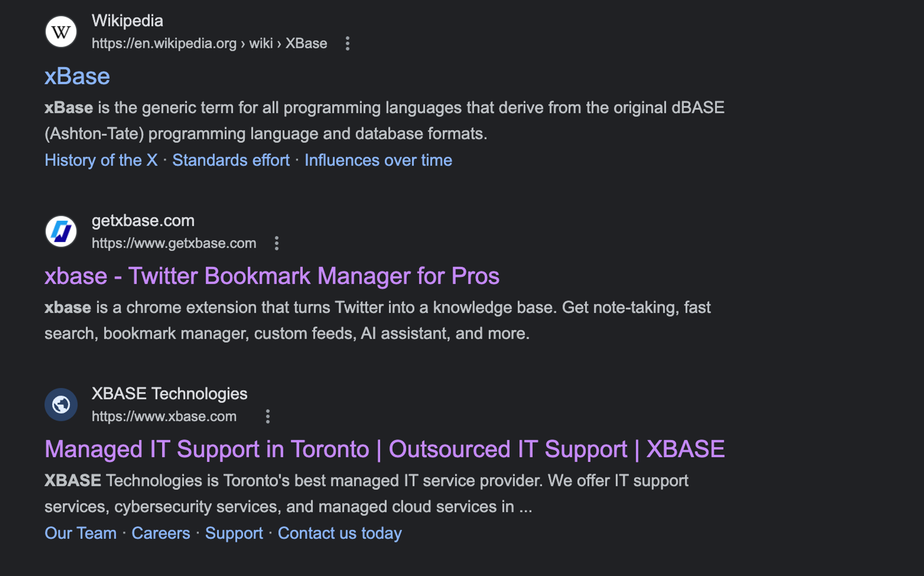924x576 pixels.
Task: Open three-dot menu beside Wikipedia URL
Action: (x=347, y=43)
